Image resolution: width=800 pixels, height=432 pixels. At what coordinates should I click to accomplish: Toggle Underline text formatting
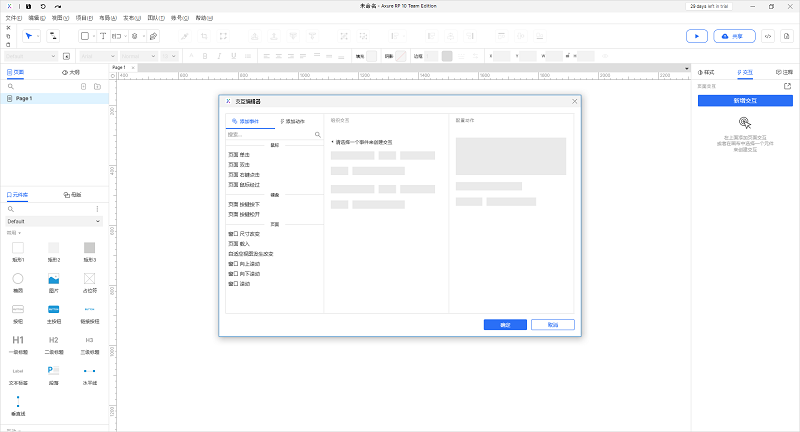point(234,56)
